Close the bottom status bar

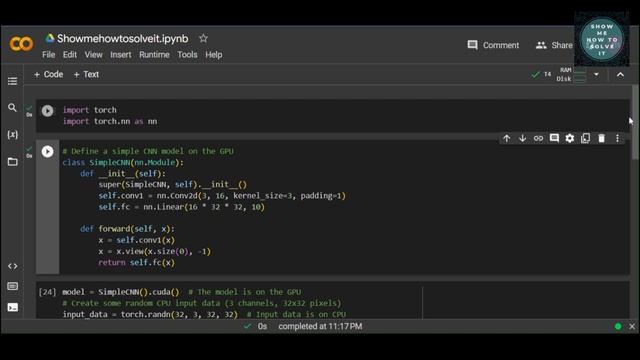tap(632, 327)
